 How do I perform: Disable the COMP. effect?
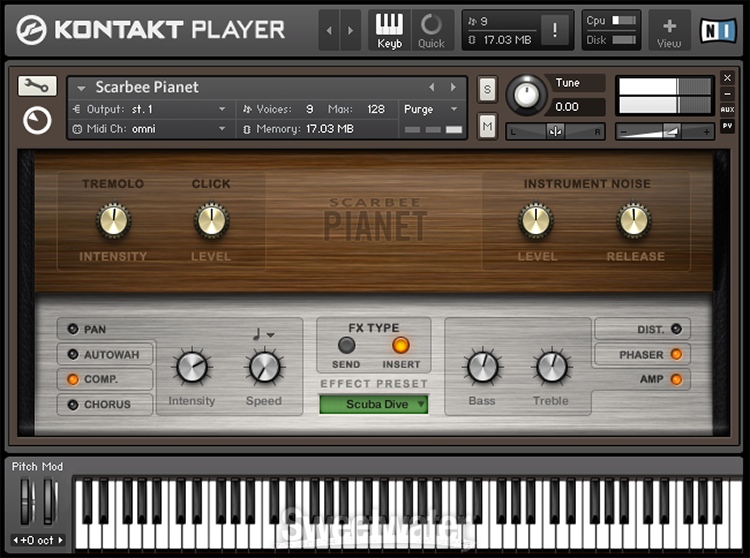(x=73, y=379)
